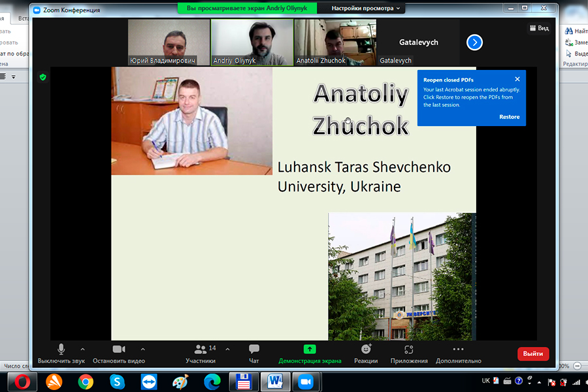Open Avast from the taskbar

[54, 382]
